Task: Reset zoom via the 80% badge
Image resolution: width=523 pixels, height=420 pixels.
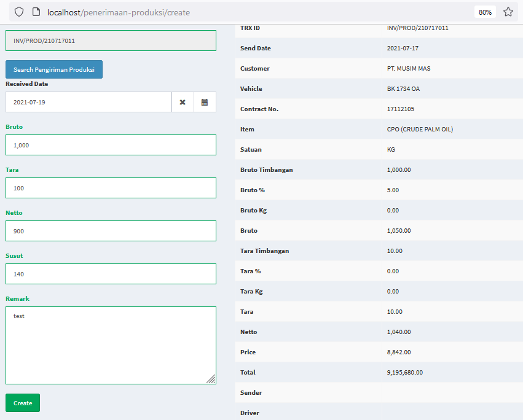Action: tap(485, 12)
